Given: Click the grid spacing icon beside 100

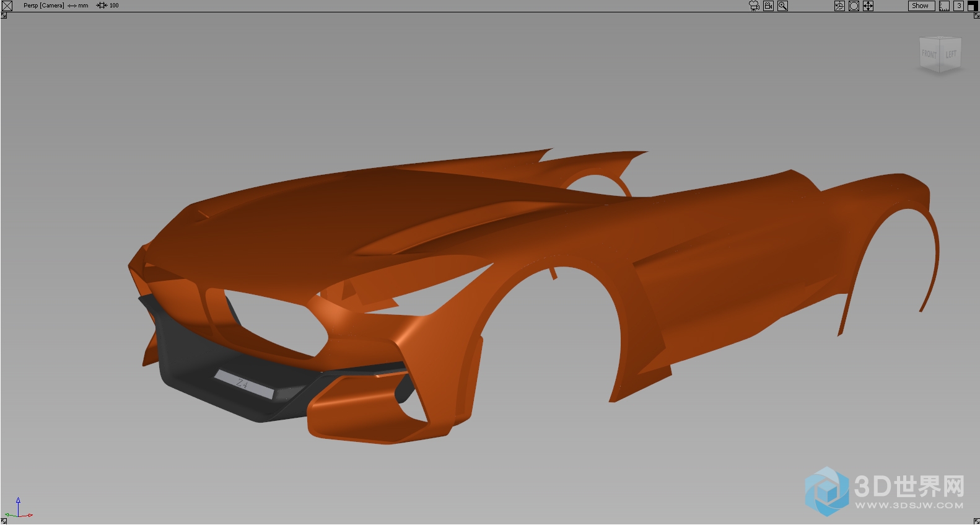Looking at the screenshot, I should tap(102, 6).
